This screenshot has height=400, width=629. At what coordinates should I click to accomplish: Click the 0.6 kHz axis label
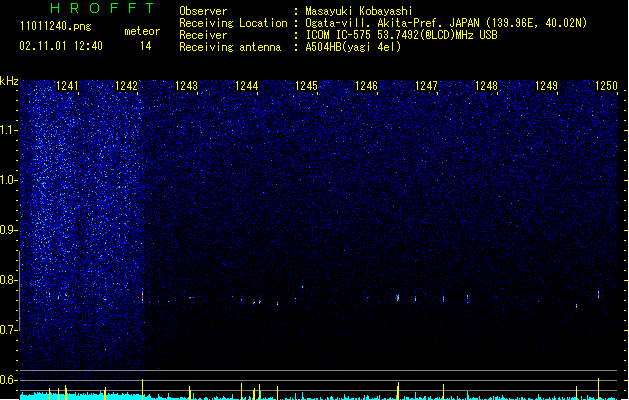click(8, 380)
